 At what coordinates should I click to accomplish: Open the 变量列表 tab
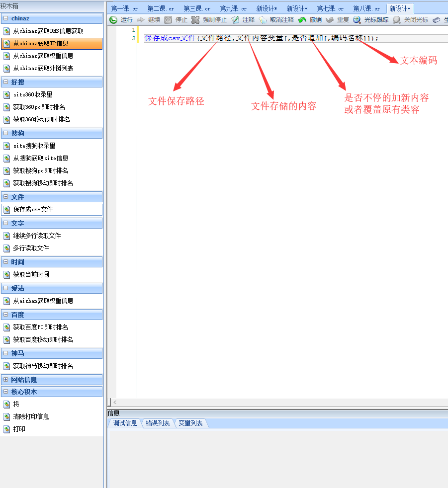pyautogui.click(x=190, y=423)
